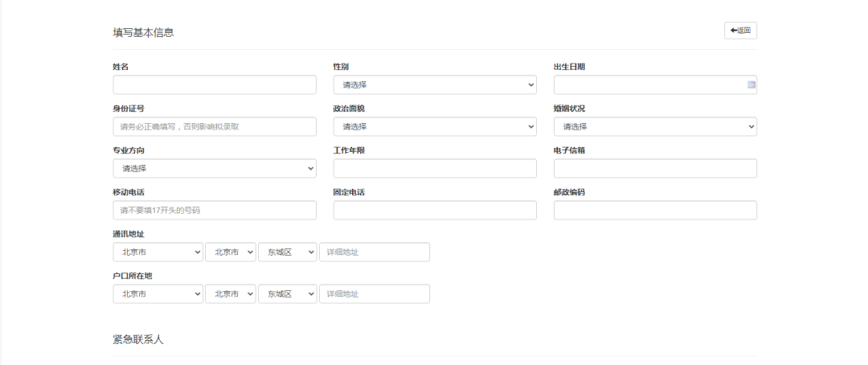The height and width of the screenshot is (365, 868).
Task: Open the 性别 gender dropdown
Action: click(435, 85)
